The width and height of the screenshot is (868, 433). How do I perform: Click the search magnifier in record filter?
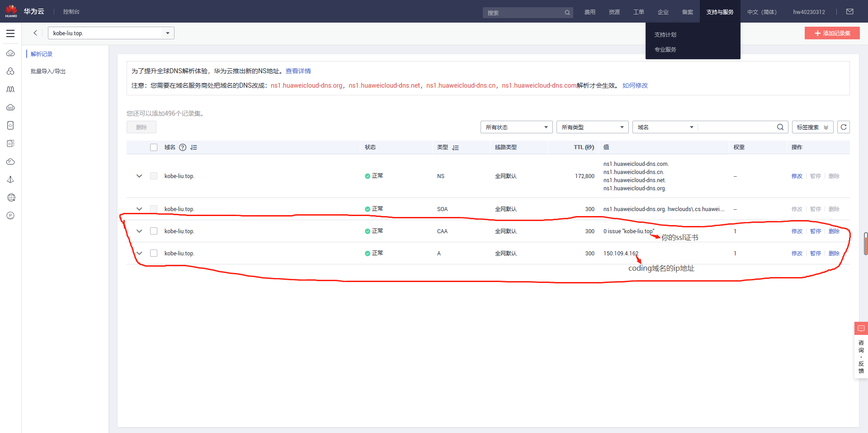click(780, 127)
